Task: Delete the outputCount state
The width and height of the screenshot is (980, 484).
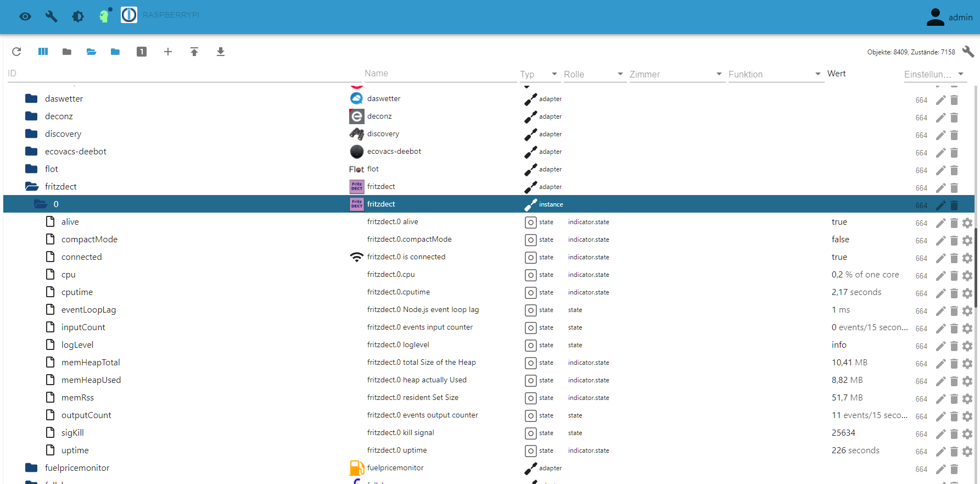Action: click(954, 416)
